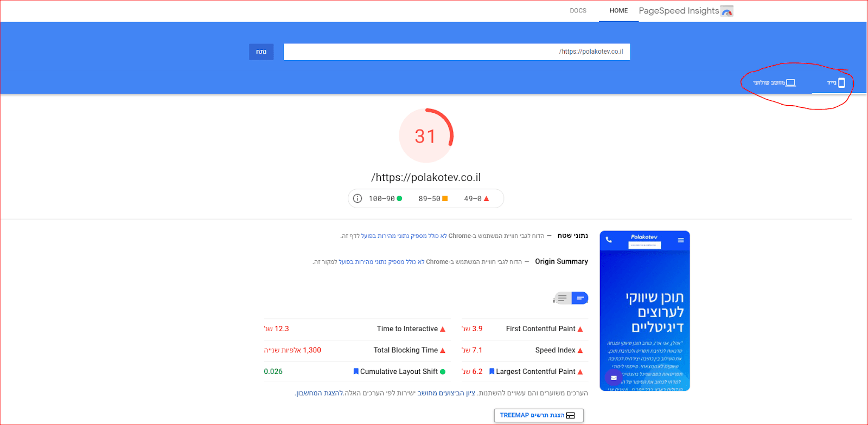Click red triangle beside Largest Contentful Paint
Viewport: 868px width, 425px height.
[x=580, y=372]
